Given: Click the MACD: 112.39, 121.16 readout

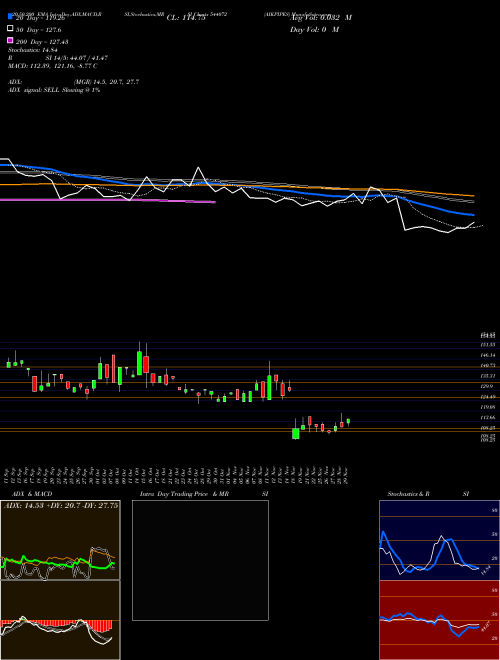Looking at the screenshot, I should (53, 66).
